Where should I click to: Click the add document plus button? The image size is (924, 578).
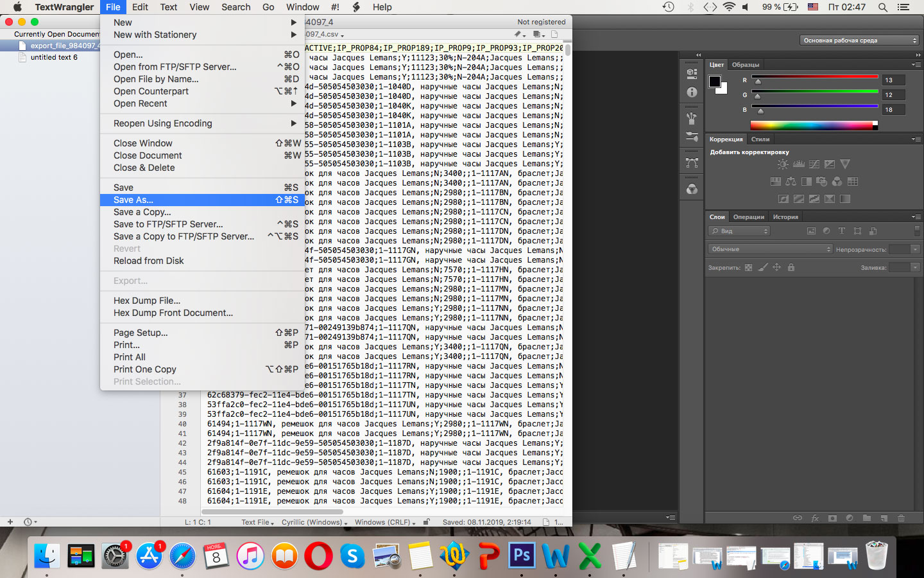point(10,521)
